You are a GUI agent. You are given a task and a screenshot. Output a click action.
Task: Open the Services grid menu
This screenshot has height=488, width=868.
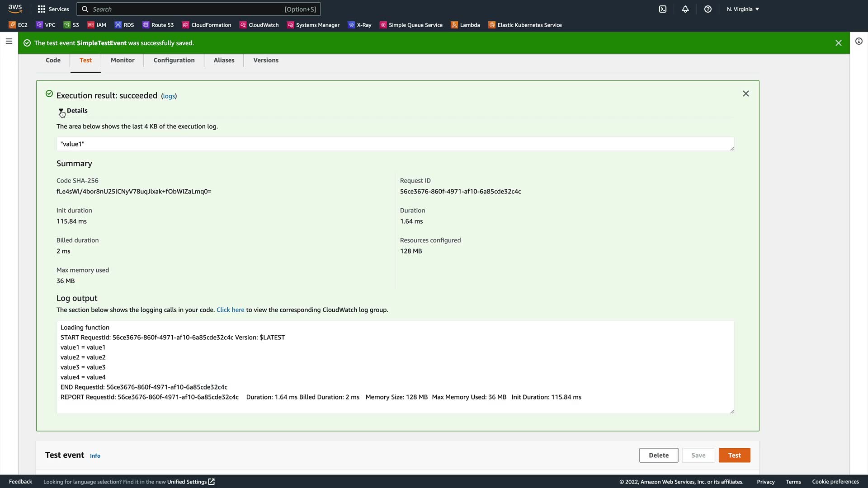tap(53, 9)
